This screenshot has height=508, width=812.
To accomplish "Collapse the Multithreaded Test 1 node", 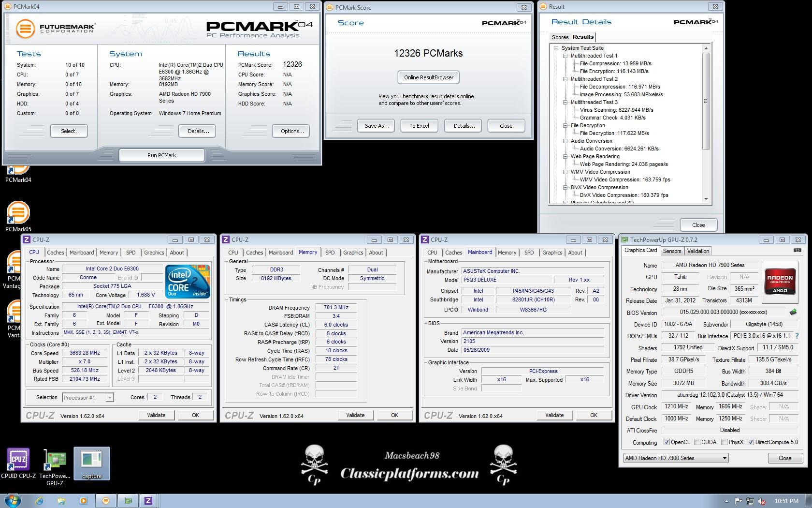I will point(565,56).
